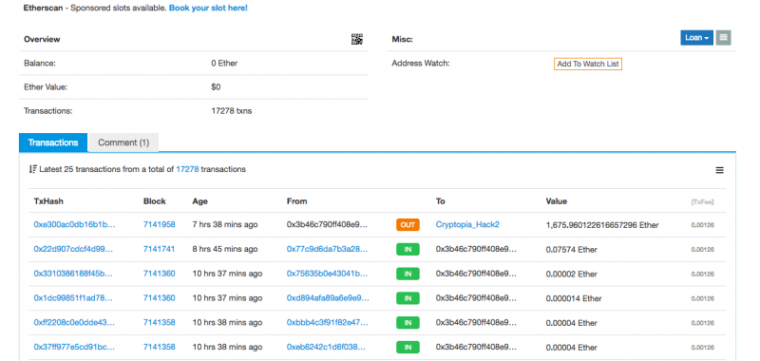Viewport: 760px width, 361px height.
Task: Open the hamburger options icon in transactions panel
Action: coord(720,170)
